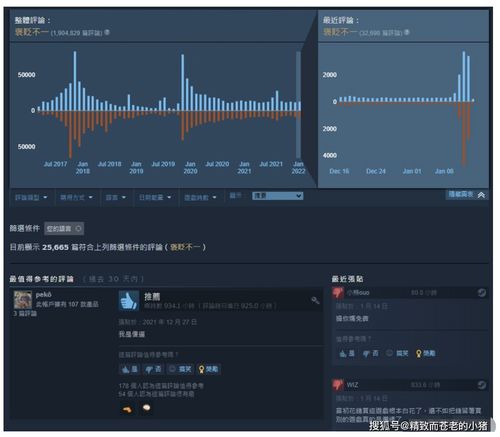Viewport: 500px width, 437px height.
Task: Click thumbs-down icon on 小Rouo's review
Action: click(338, 293)
